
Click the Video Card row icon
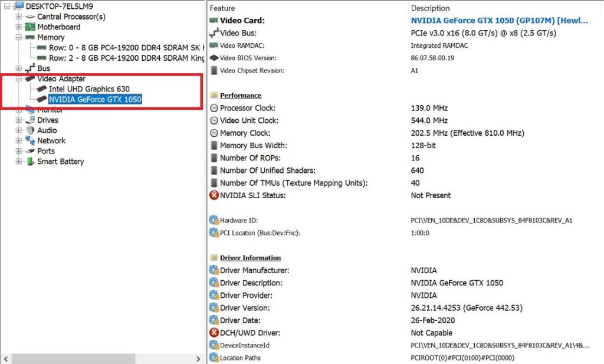pos(214,21)
